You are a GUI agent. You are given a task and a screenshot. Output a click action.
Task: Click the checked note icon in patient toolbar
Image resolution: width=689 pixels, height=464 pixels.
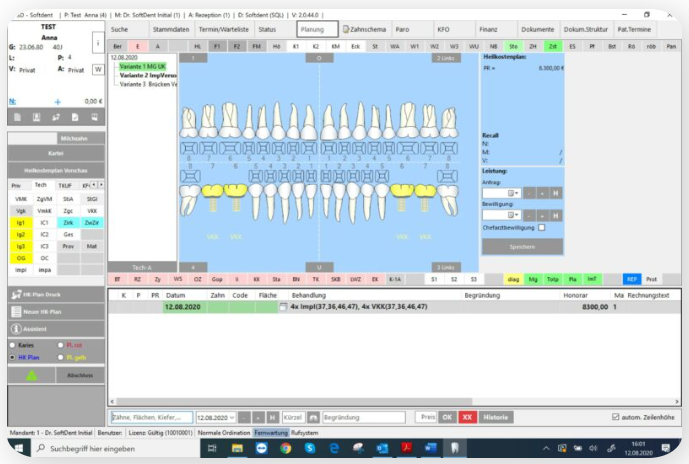coord(75,117)
